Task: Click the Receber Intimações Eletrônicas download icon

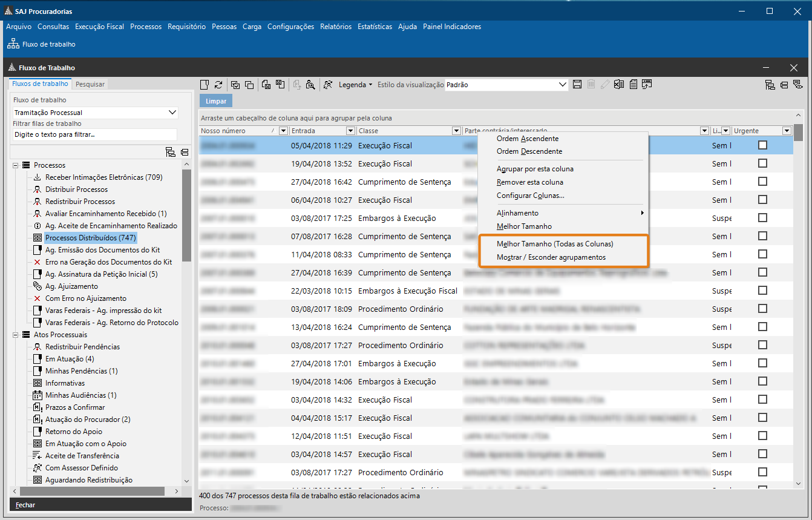Action: [38, 177]
